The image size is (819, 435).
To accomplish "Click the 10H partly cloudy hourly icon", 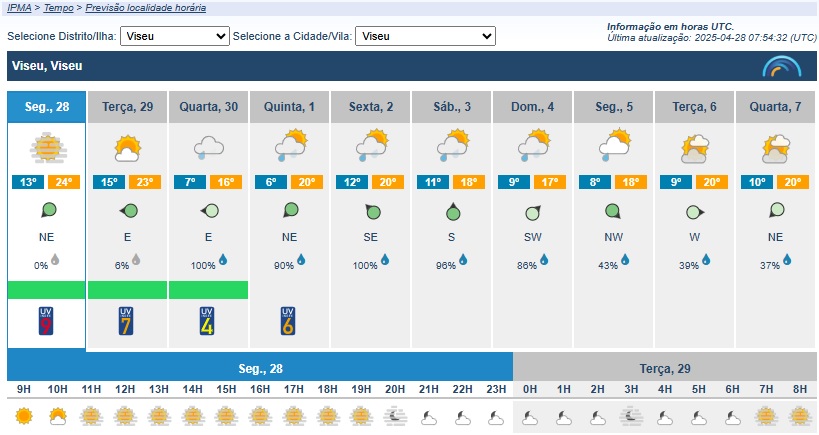I will [57, 417].
